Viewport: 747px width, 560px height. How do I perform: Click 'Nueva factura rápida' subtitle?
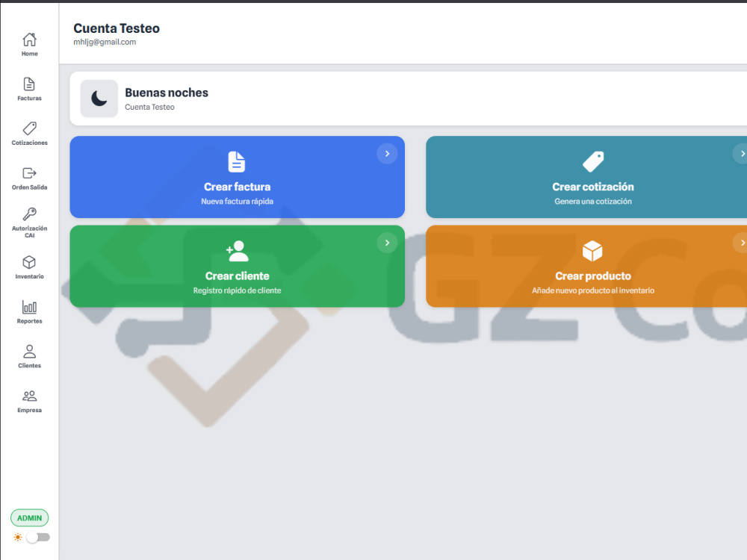click(238, 202)
